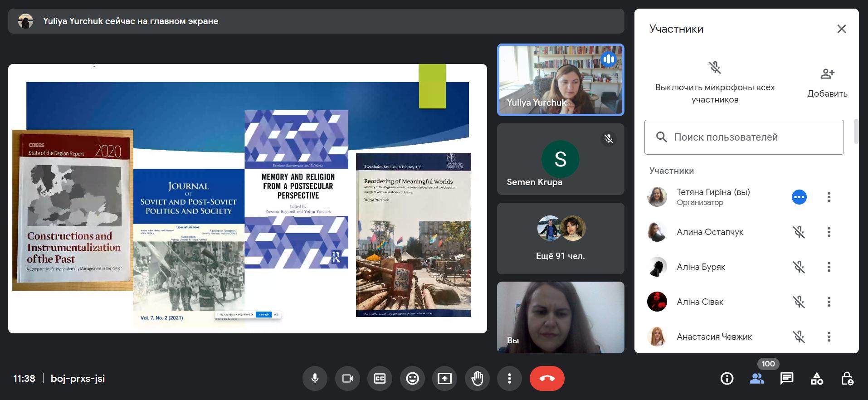The width and height of the screenshot is (868, 400).
Task: Click Yuliya Yurchuk video tile
Action: [561, 80]
